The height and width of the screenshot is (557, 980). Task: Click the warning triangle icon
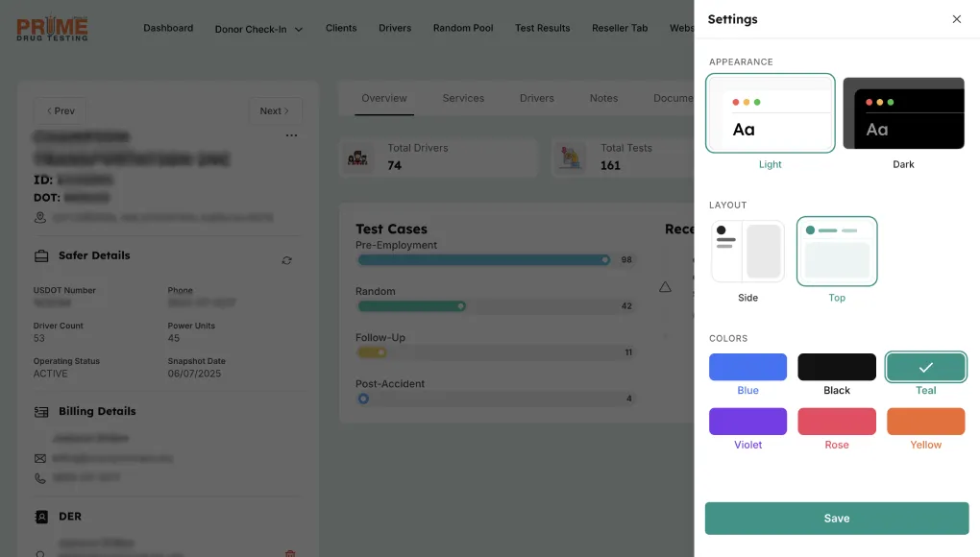pyautogui.click(x=665, y=287)
